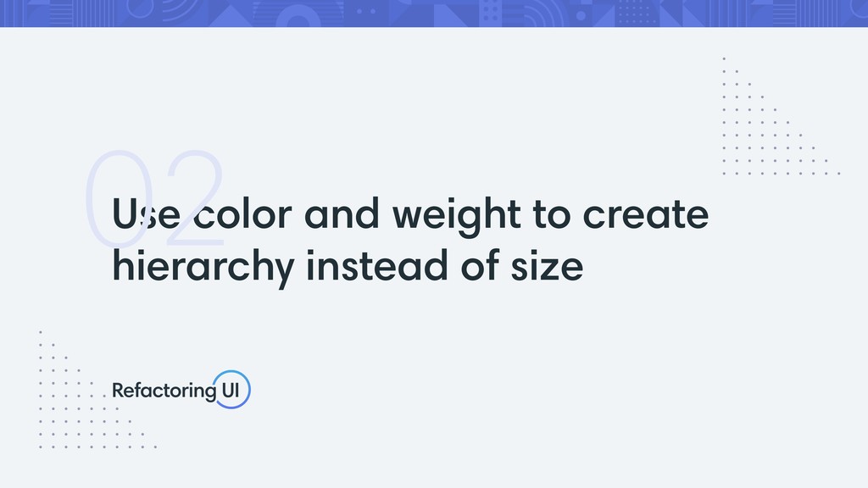Click the small dot-grid tile in banner

click(x=636, y=12)
